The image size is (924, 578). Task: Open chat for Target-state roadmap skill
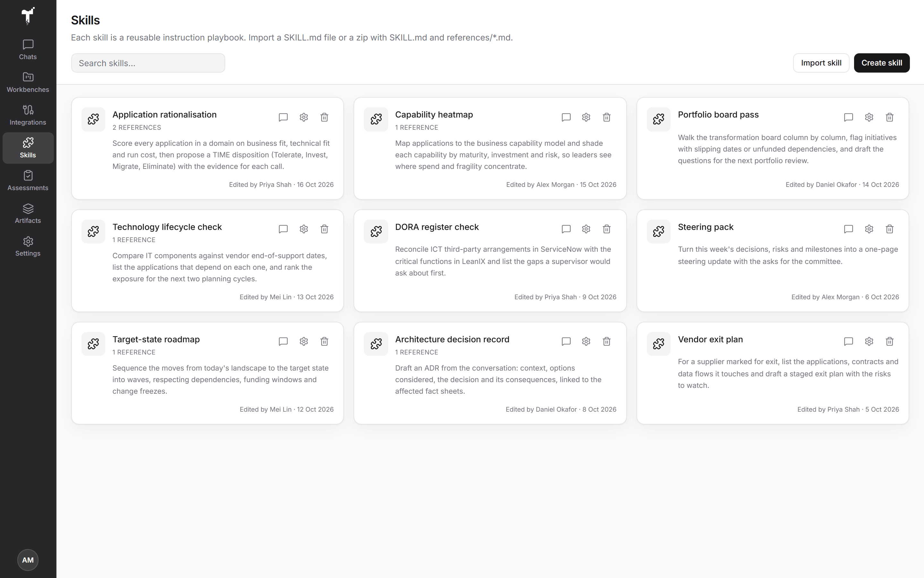(283, 341)
